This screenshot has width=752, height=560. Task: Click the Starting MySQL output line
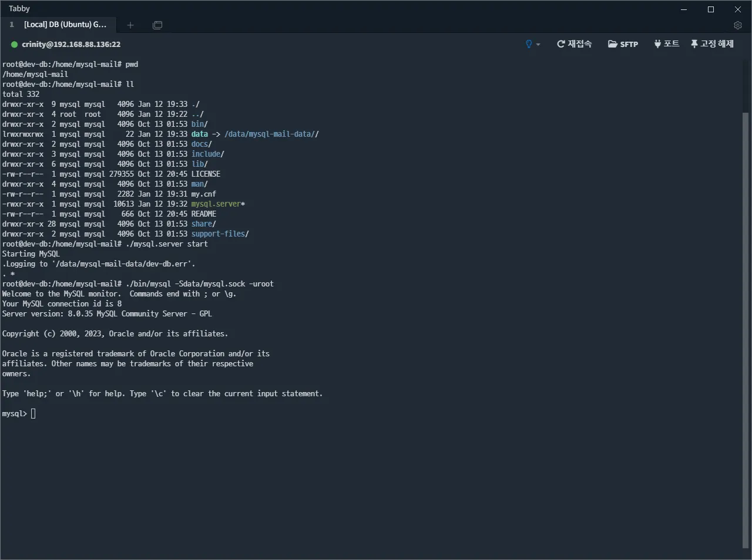31,254
